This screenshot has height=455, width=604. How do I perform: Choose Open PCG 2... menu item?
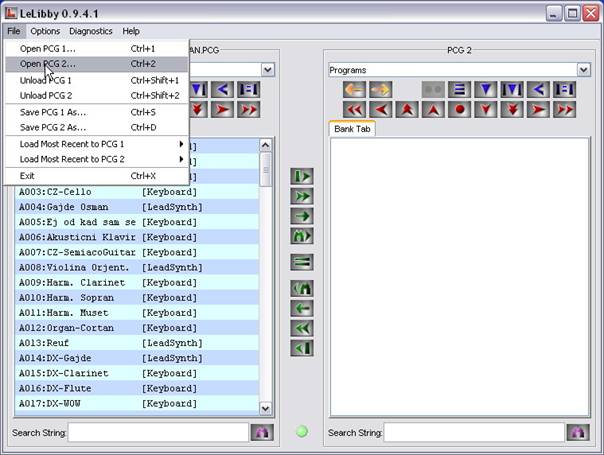point(97,64)
